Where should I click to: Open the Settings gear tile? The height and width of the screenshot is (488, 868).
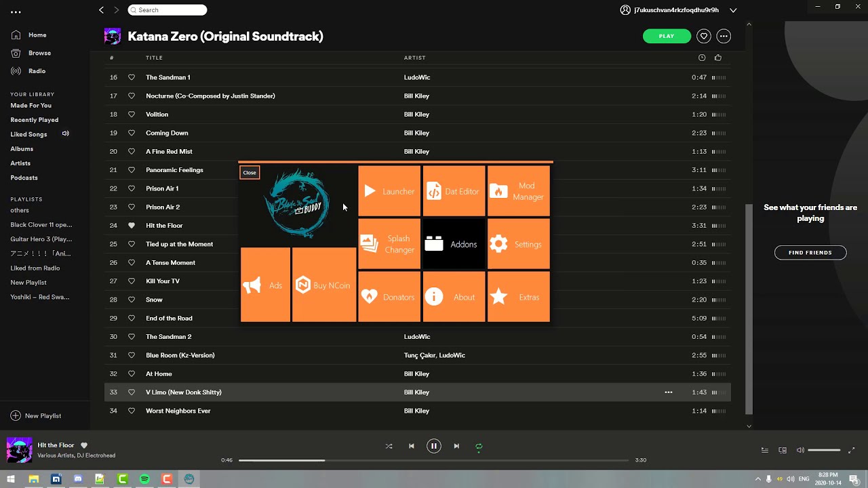pyautogui.click(x=519, y=244)
